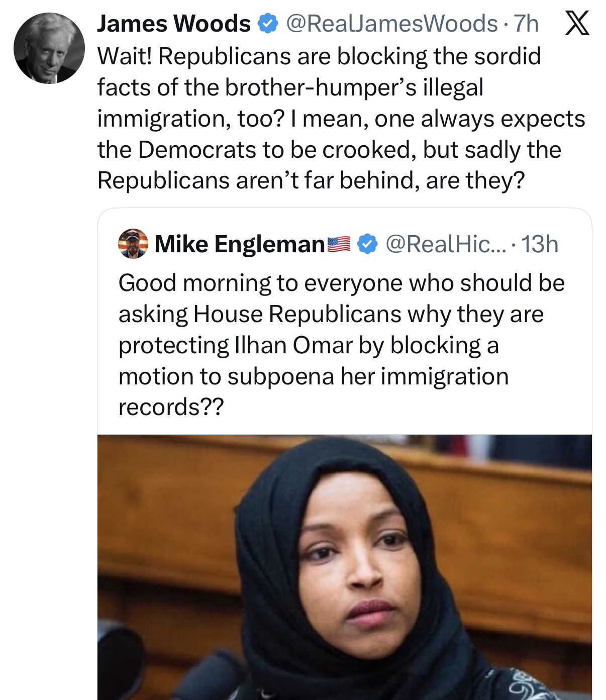Click the 13h quoted post timestamp
This screenshot has width=606, height=700.
coord(540,244)
